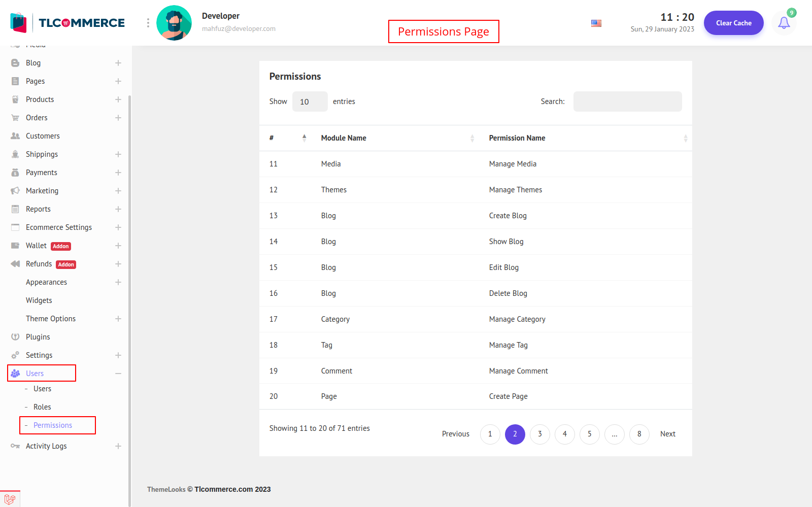Click the US flag language icon
Image resolution: width=812 pixels, height=507 pixels.
point(596,23)
